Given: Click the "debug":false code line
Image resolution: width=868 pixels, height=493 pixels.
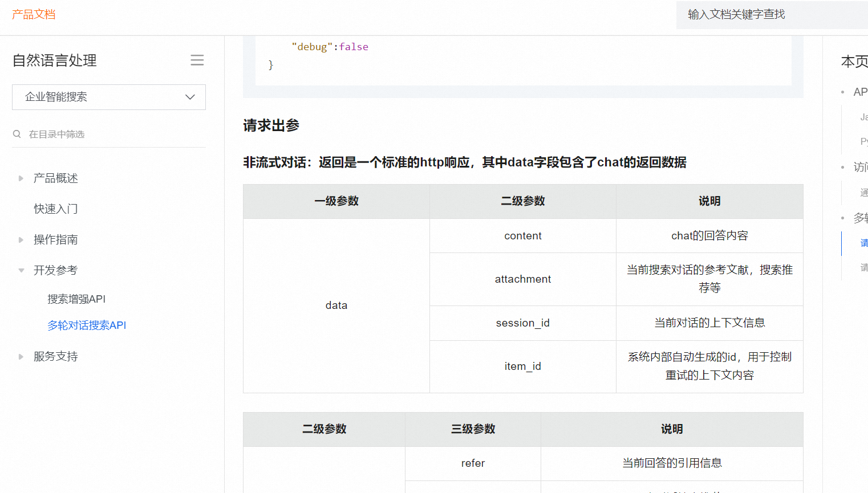Looking at the screenshot, I should point(330,47).
